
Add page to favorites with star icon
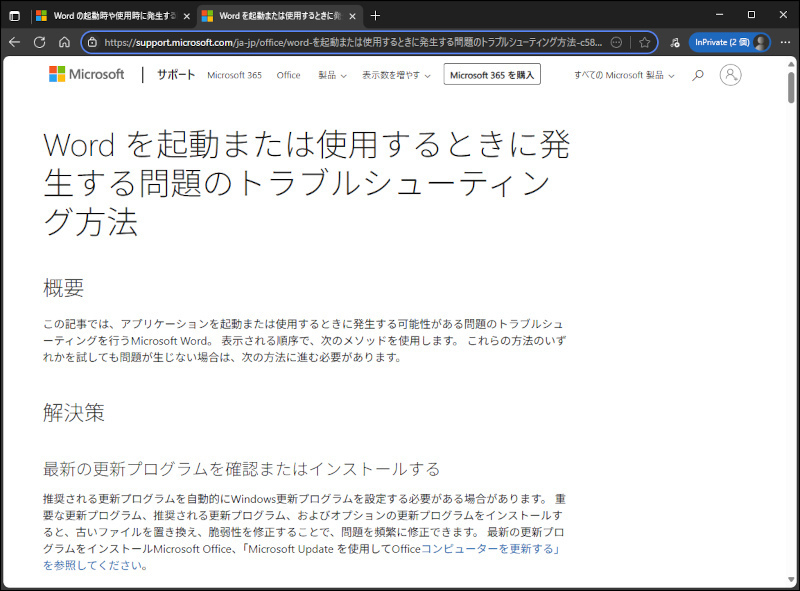(644, 42)
